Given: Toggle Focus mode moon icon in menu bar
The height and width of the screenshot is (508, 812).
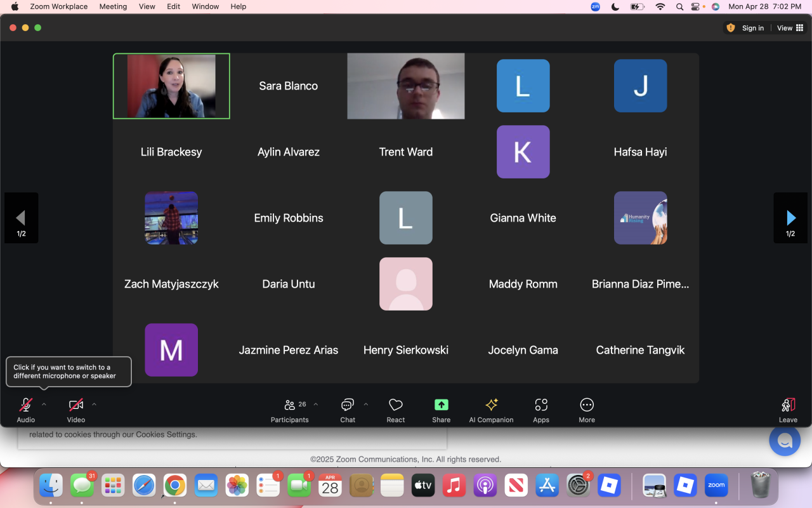Looking at the screenshot, I should [x=615, y=6].
